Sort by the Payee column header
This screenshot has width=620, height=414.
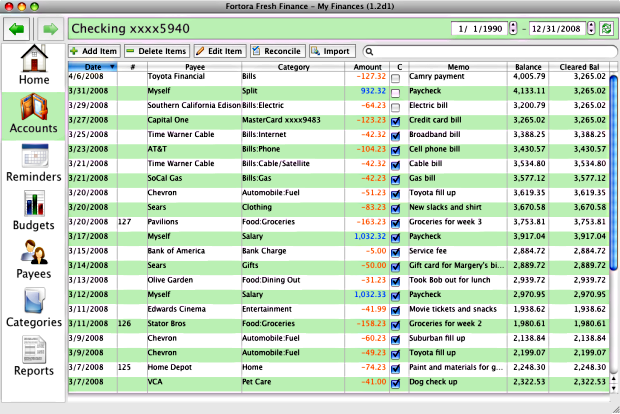pos(195,67)
